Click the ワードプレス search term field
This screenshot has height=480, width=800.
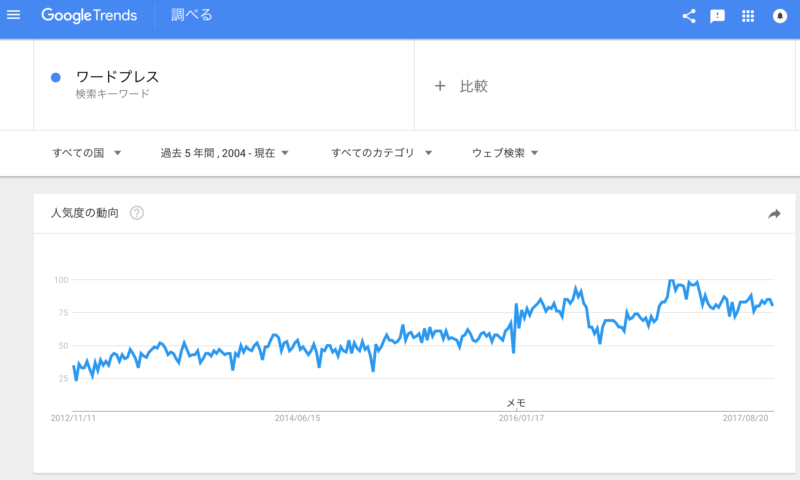(x=223, y=85)
